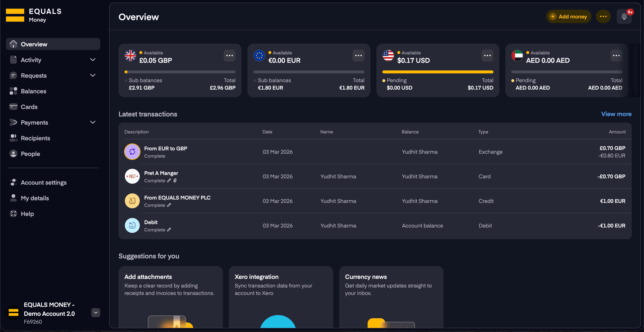Click the EUR to GBP exchange icon
644x332 pixels.
132,151
